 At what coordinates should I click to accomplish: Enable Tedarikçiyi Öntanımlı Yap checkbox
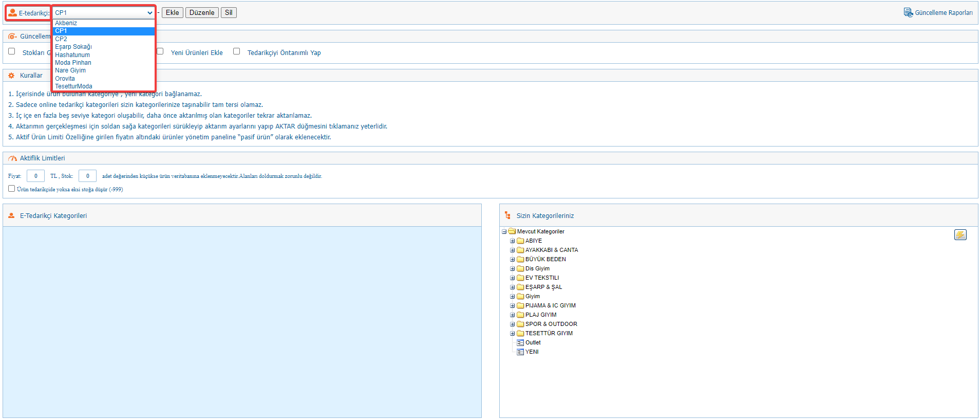237,51
